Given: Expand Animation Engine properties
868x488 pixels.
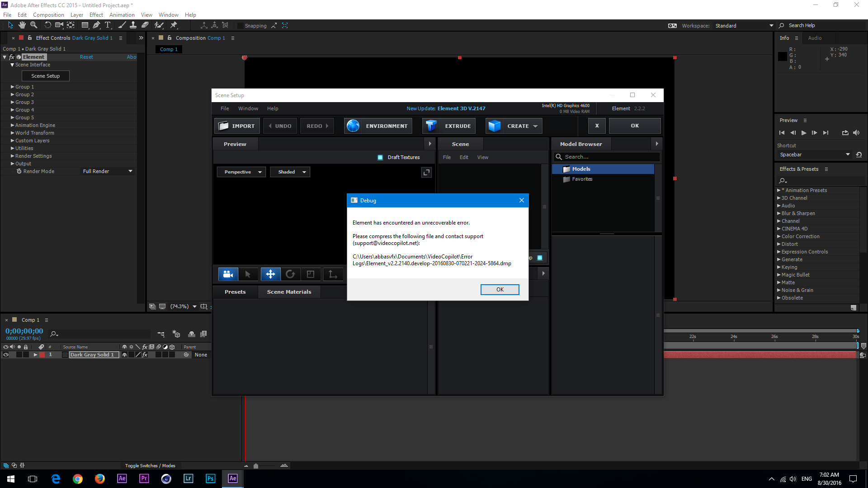Looking at the screenshot, I should point(13,125).
